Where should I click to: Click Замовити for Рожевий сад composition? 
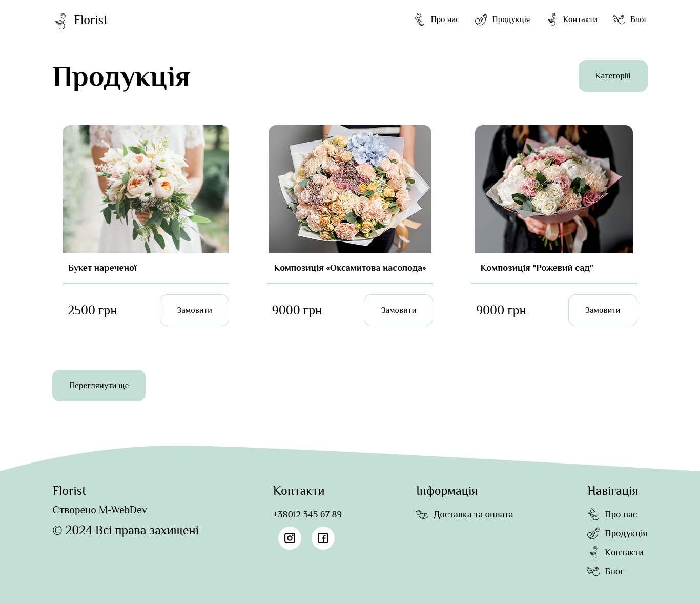click(x=603, y=310)
